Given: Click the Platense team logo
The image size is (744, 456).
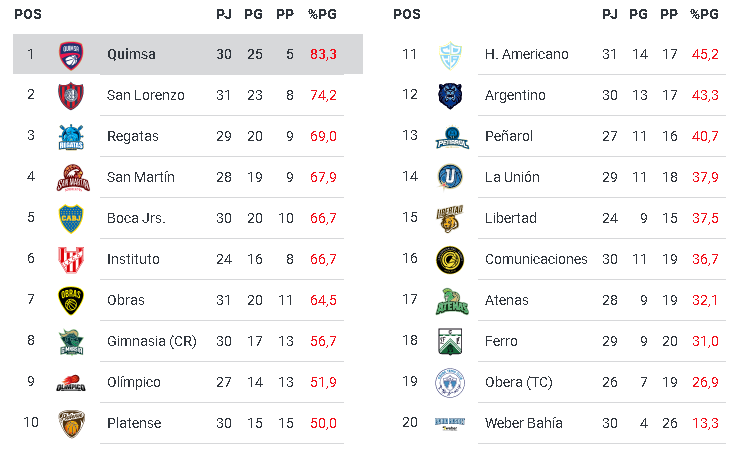Looking at the screenshot, I should [x=71, y=423].
